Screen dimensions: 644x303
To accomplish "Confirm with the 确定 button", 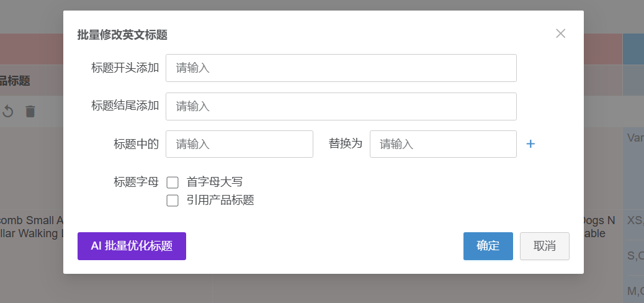I will click(x=488, y=246).
